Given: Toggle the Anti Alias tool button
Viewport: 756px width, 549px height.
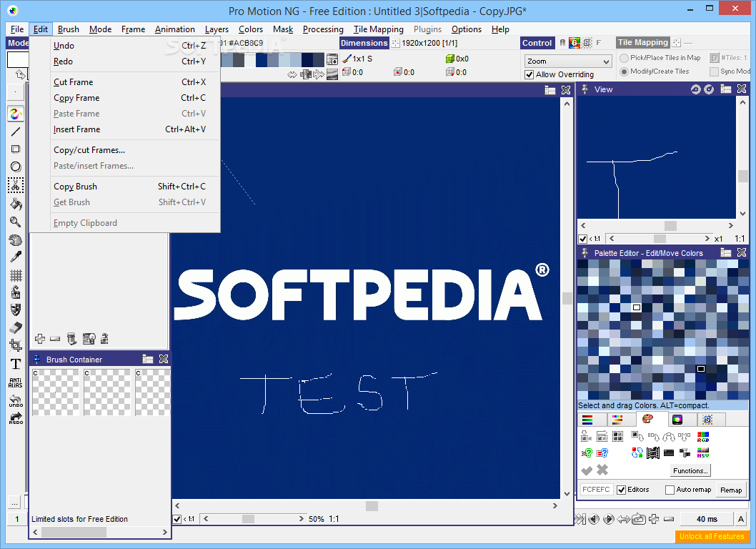Looking at the screenshot, I should [16, 382].
